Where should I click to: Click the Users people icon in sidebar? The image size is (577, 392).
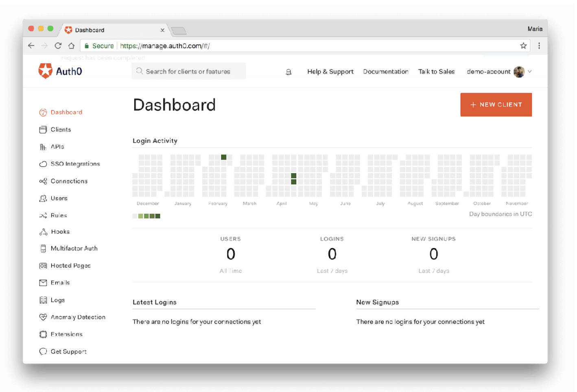[43, 198]
